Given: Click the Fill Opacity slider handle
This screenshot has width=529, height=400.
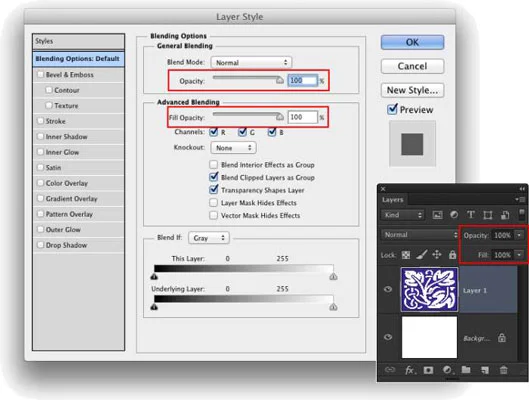Looking at the screenshot, I should pos(280,117).
